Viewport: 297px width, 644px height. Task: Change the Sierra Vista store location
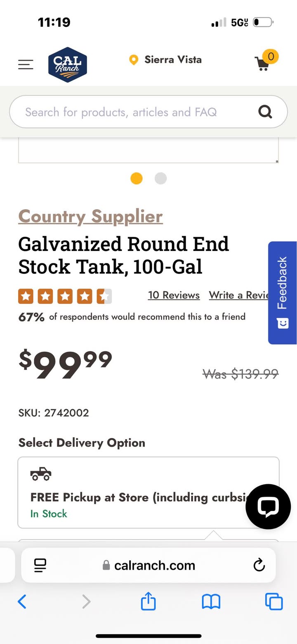166,60
